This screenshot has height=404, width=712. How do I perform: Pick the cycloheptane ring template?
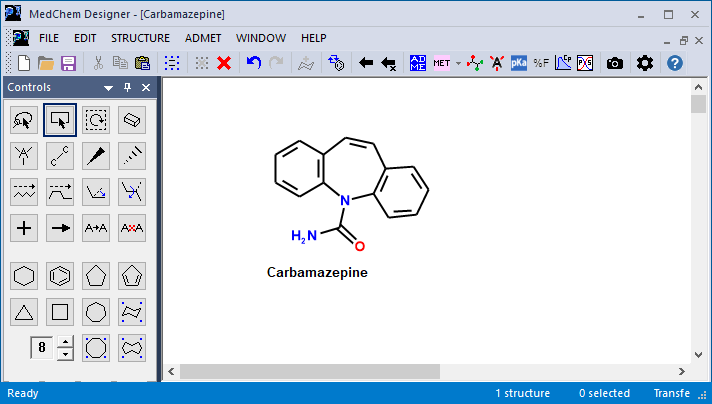96,312
